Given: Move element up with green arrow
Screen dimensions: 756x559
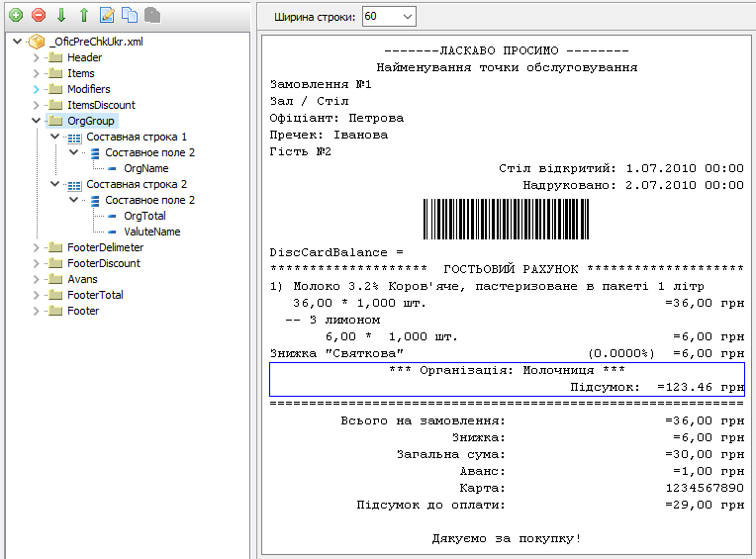Looking at the screenshot, I should 84,16.
